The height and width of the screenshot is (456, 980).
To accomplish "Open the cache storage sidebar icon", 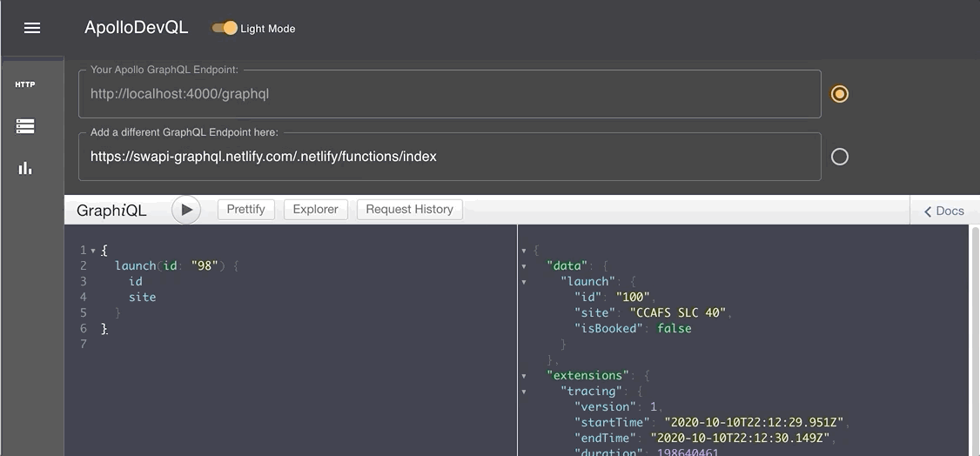I will [25, 126].
